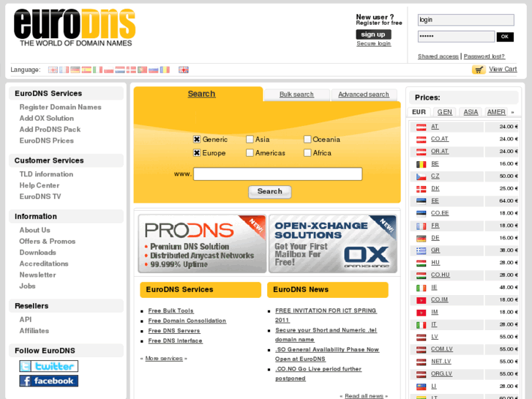This screenshot has width=532, height=399.
Task: Open the ProDNS promotional banner
Action: tap(202, 244)
